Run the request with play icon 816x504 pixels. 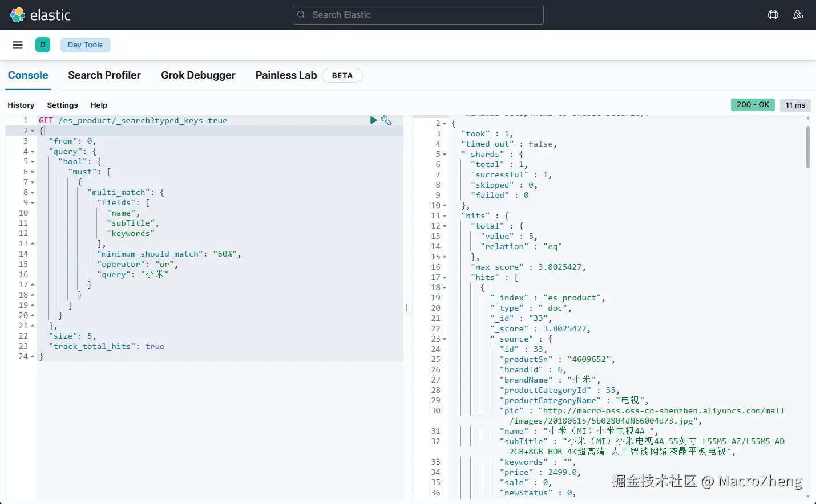coord(373,120)
